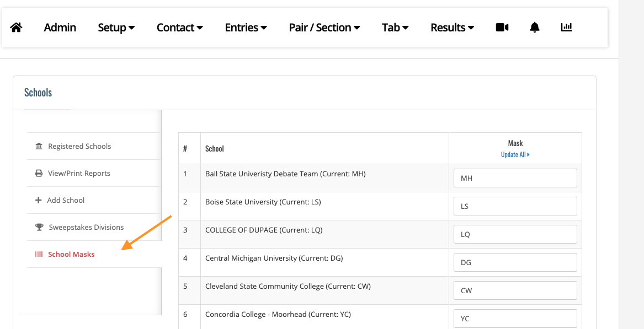This screenshot has width=644, height=329.
Task: Open the Contact dropdown menu
Action: tap(180, 28)
